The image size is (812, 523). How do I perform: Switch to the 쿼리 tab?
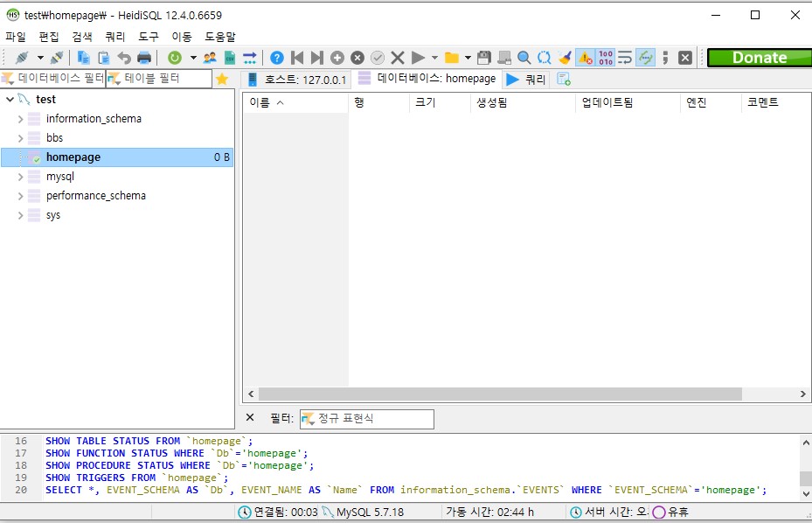[x=526, y=80]
